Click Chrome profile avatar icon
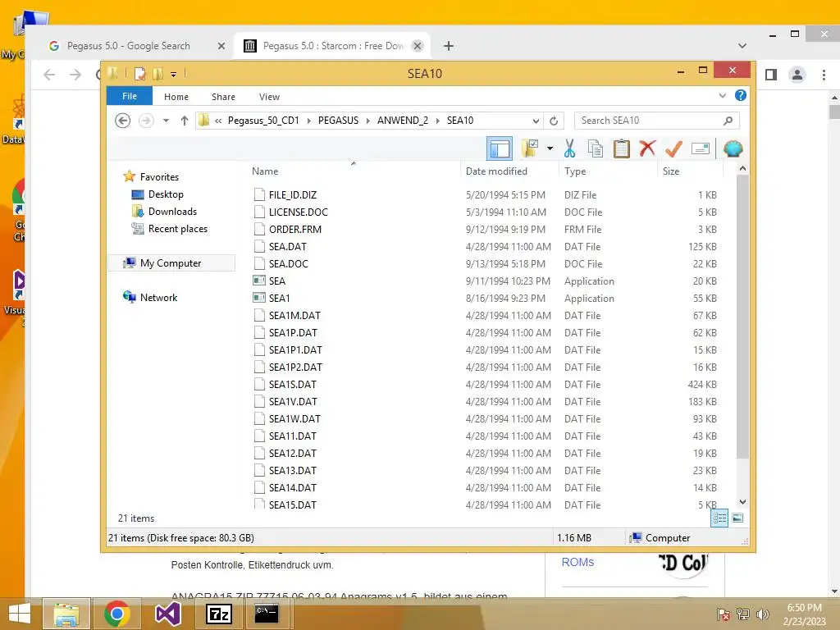 [797, 75]
